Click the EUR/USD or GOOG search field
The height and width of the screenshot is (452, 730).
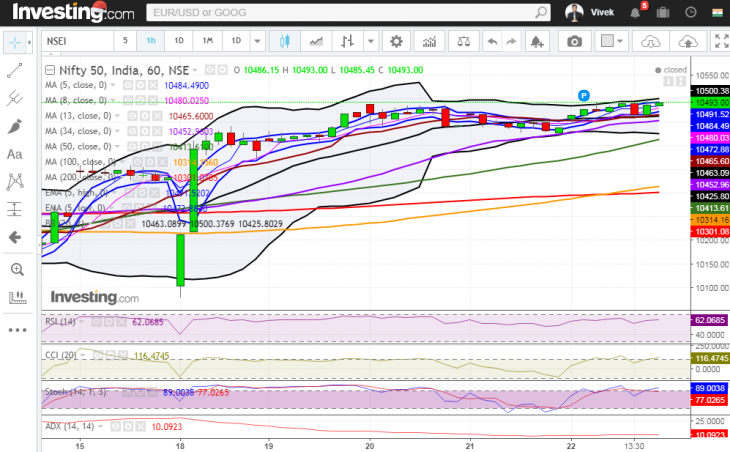click(x=348, y=13)
